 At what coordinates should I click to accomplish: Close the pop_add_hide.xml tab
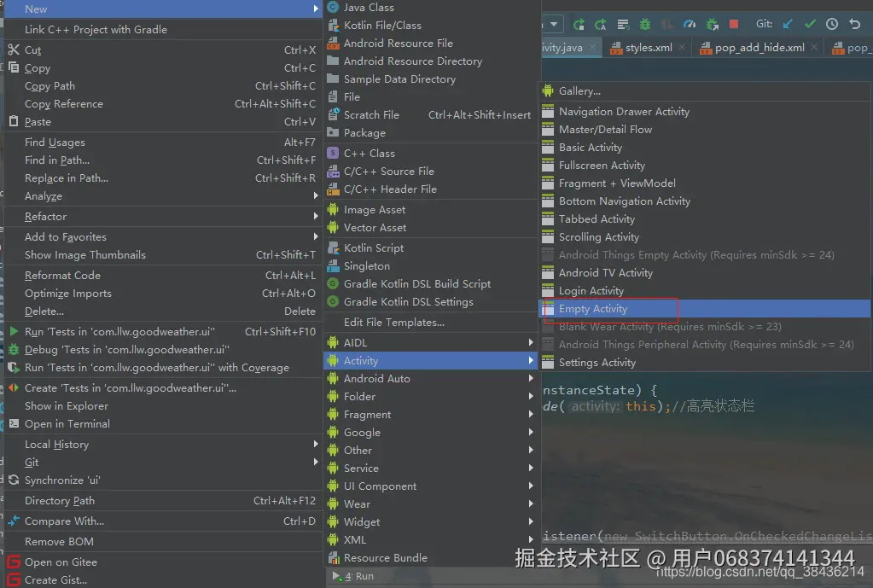(814, 48)
